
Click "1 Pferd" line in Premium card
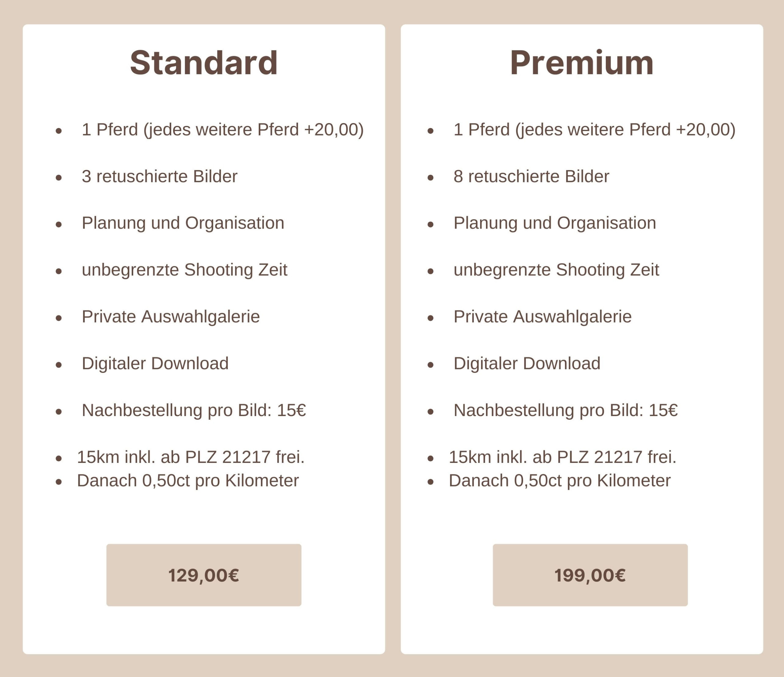594,129
